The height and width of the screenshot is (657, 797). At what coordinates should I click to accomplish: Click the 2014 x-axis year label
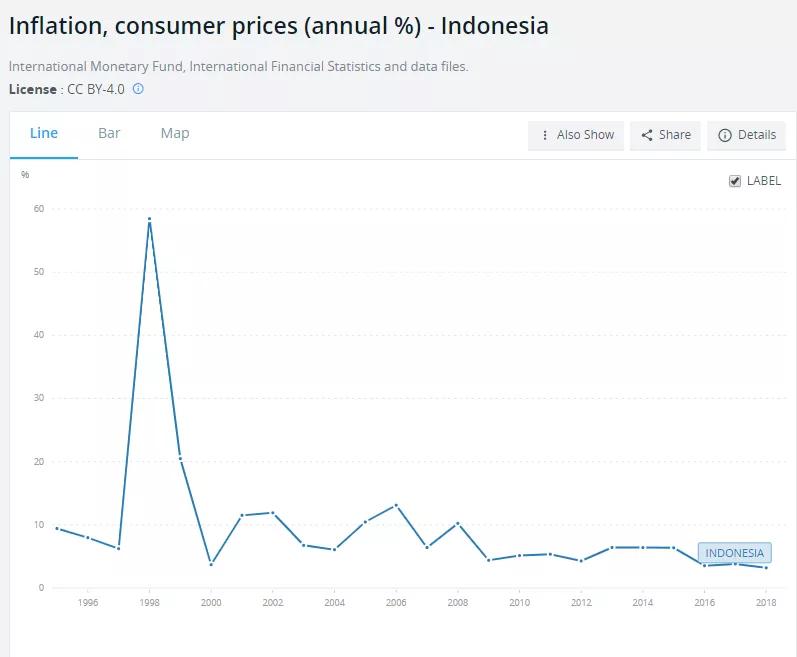[x=642, y=603]
